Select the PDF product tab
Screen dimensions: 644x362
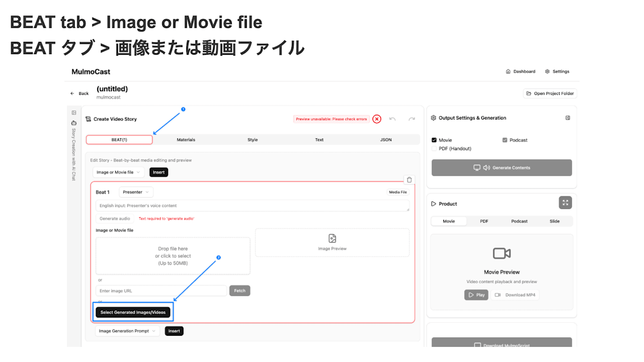[484, 221]
